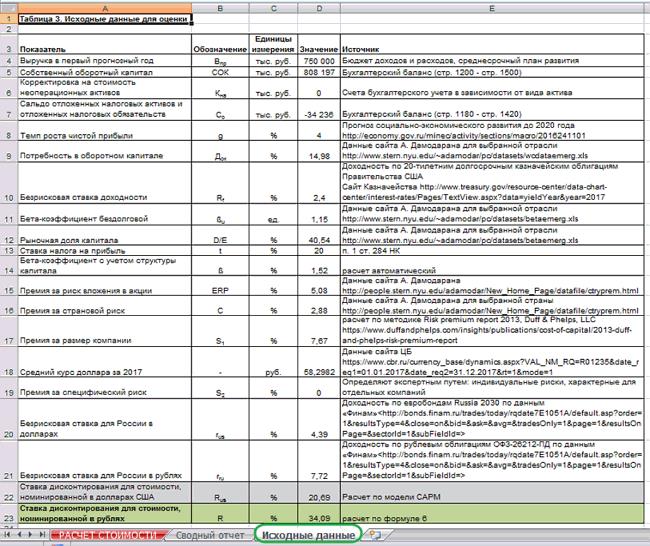Select cell Собственный оборотный капитал

point(105,72)
